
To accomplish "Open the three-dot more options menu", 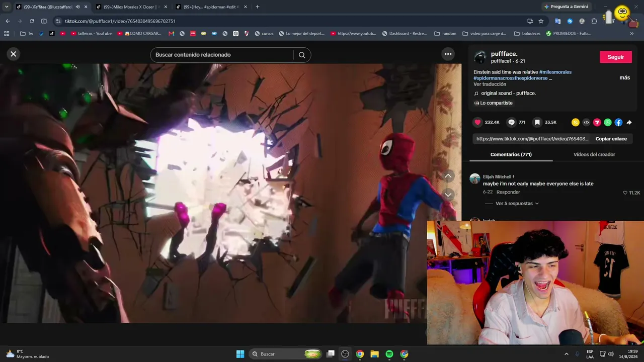I will pos(448,54).
